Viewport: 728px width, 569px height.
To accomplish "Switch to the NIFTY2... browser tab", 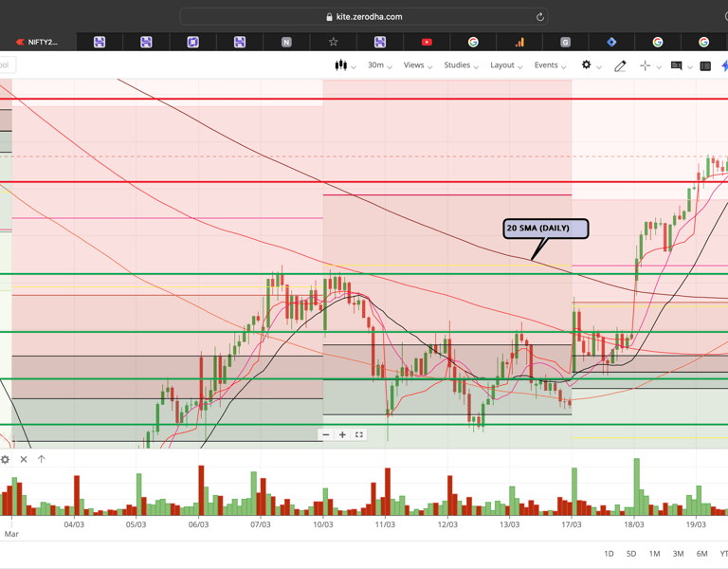I will coord(37,43).
